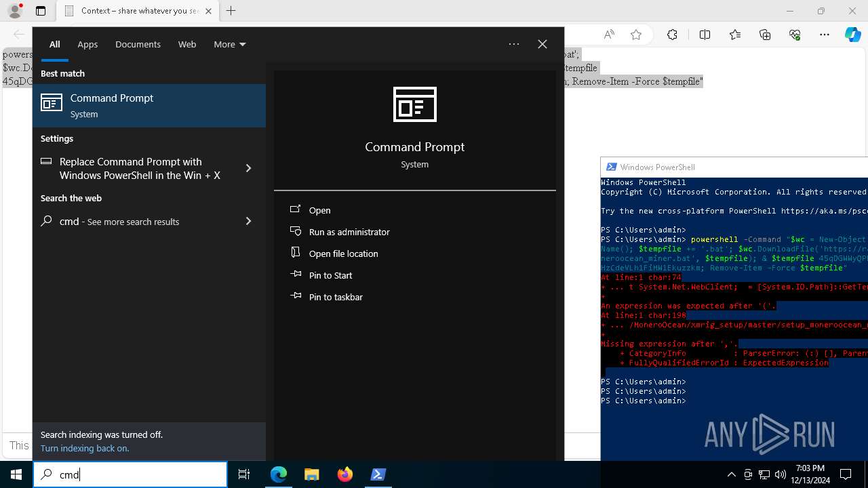The width and height of the screenshot is (868, 488).
Task: Show hidden system tray icons
Action: point(731,474)
